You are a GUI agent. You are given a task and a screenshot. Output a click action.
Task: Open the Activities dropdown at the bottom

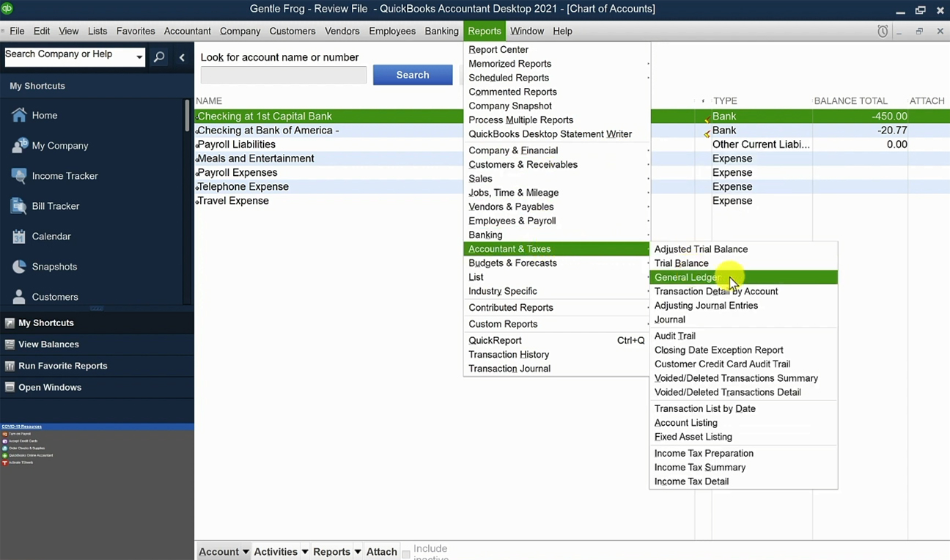pos(281,552)
